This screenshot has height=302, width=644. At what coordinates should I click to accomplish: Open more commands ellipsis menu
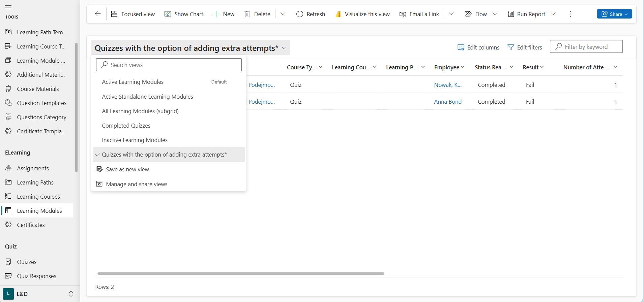pos(570,14)
